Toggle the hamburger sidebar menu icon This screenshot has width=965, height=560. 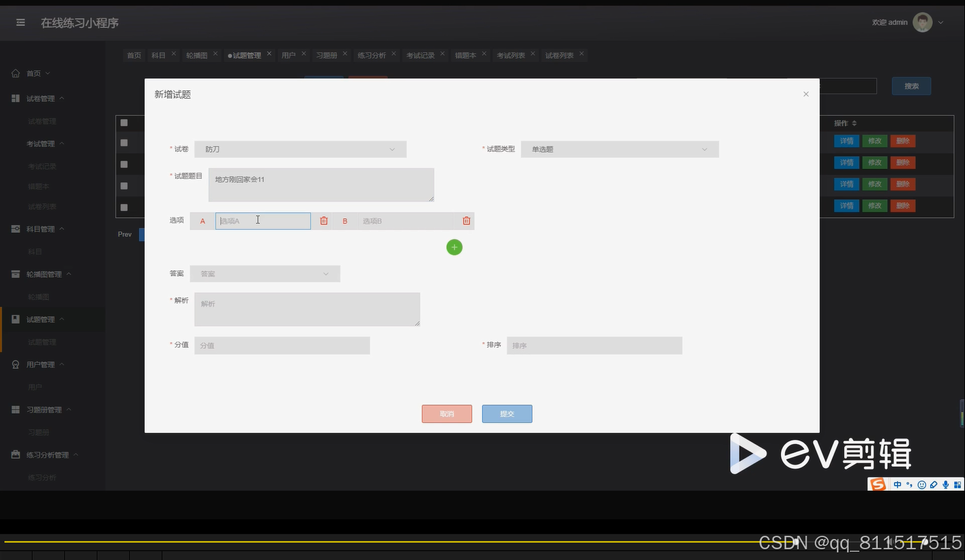pyautogui.click(x=20, y=23)
